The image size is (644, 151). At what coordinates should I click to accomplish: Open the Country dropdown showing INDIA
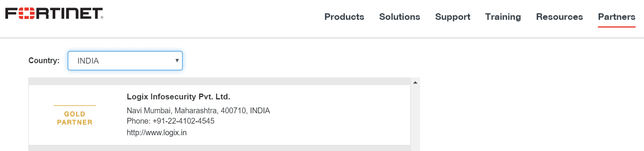[x=125, y=61]
